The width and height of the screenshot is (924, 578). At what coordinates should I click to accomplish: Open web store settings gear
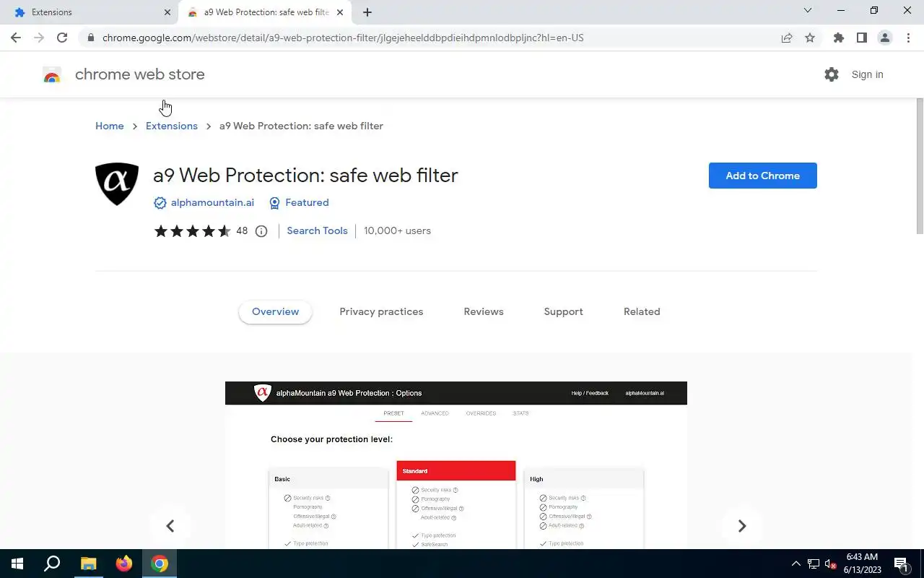(832, 74)
